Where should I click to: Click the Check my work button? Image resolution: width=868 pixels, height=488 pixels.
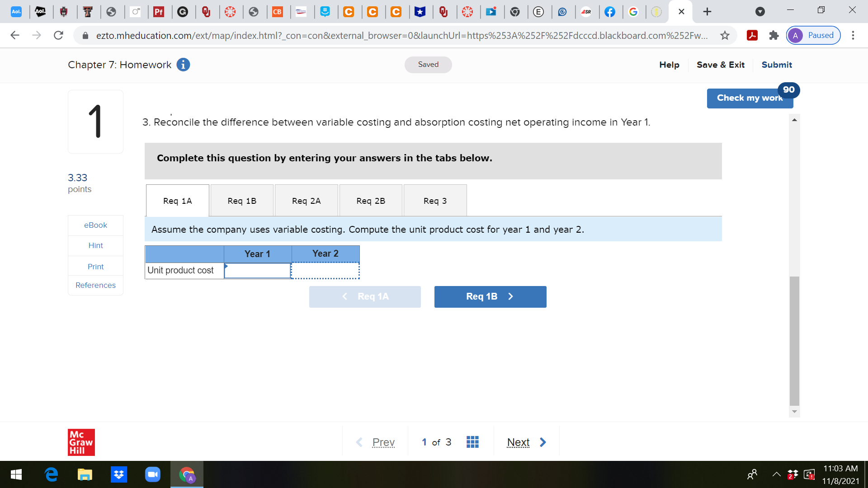point(749,98)
